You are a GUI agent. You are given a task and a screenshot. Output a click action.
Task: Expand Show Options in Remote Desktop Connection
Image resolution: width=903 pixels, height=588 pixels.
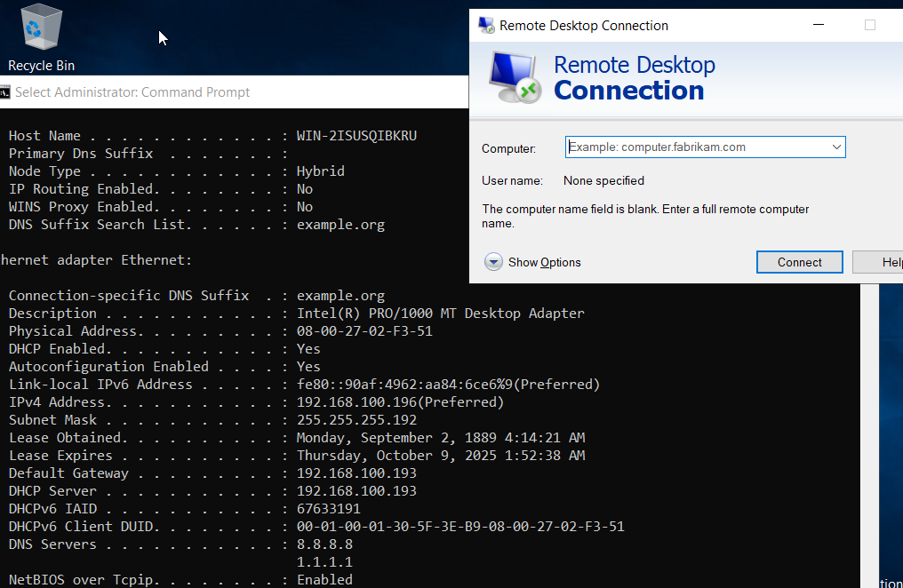(493, 262)
